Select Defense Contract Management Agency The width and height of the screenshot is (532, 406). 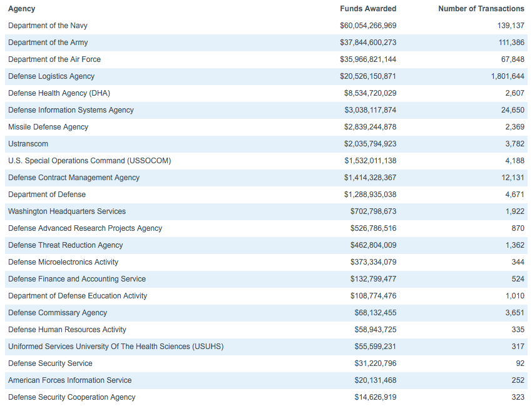pos(74,178)
